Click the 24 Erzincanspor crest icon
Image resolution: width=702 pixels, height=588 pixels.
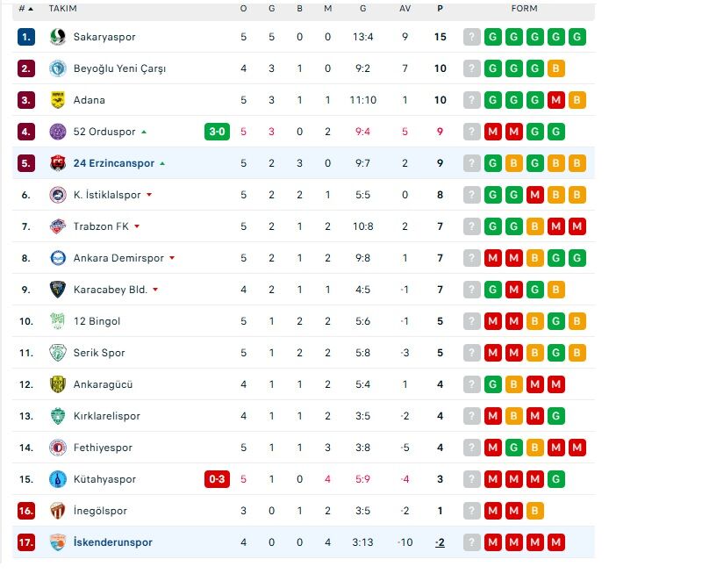58,163
